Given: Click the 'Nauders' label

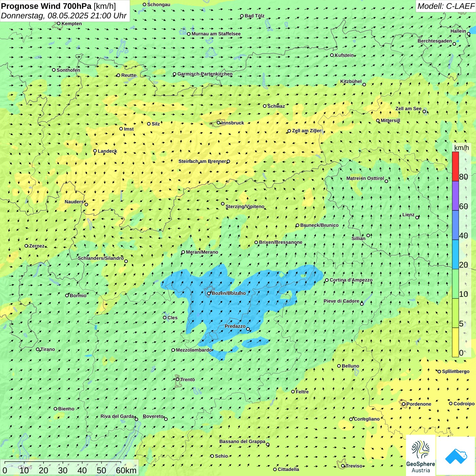Looking at the screenshot, I should point(74,202).
